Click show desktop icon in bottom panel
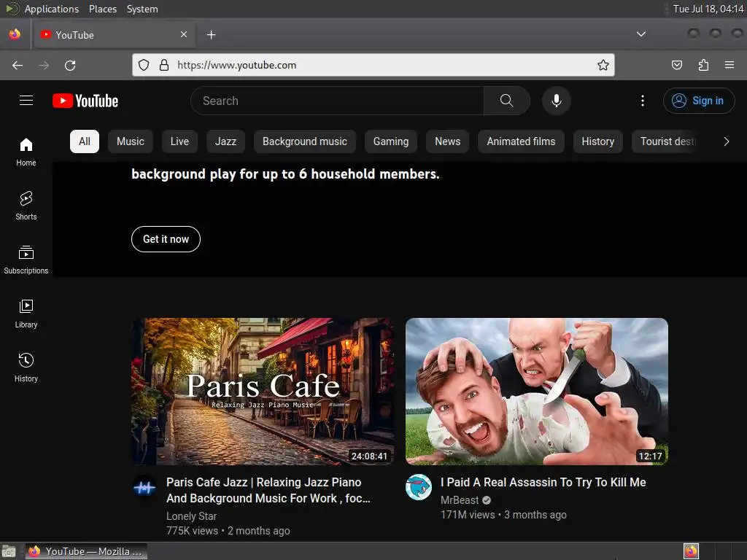Screen dimensions: 747x560 [x=9, y=551]
